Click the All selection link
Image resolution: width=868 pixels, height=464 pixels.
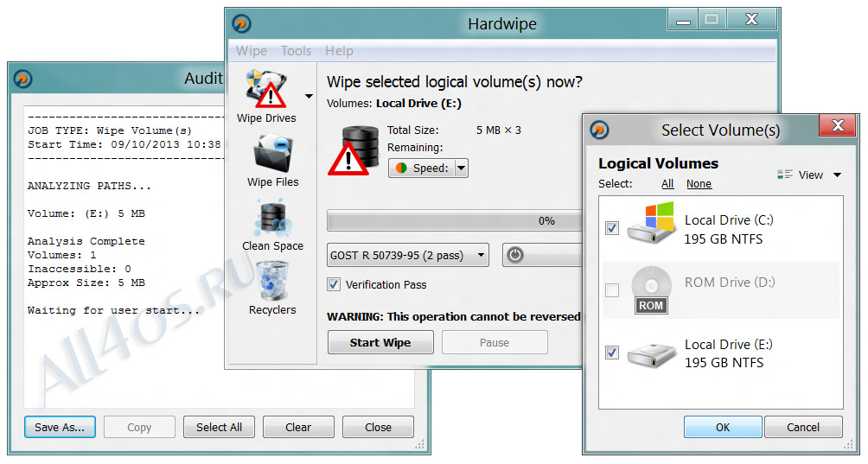point(667,183)
